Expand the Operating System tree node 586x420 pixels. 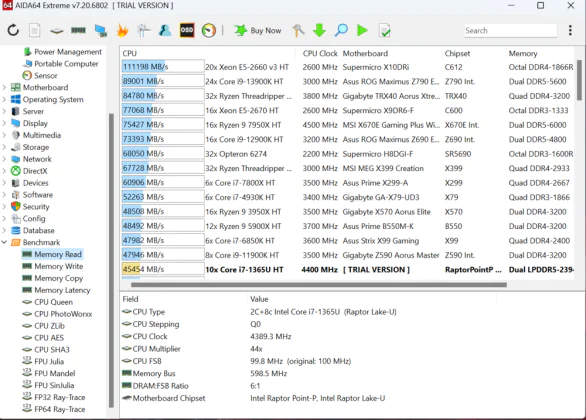click(4, 99)
